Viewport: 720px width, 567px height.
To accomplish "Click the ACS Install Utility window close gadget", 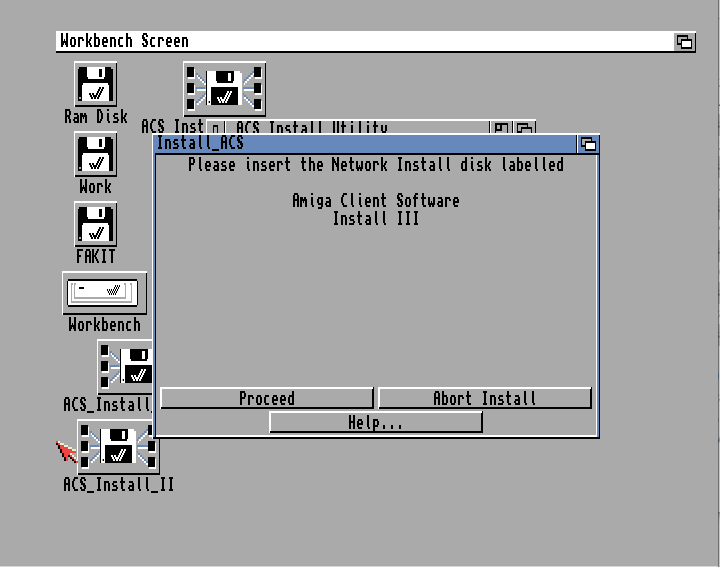I will click(215, 128).
